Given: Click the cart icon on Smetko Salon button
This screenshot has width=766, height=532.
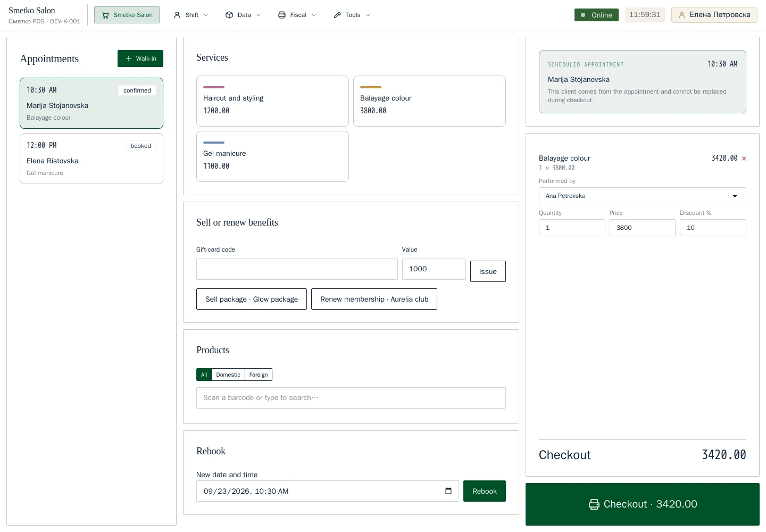Looking at the screenshot, I should click(x=105, y=15).
